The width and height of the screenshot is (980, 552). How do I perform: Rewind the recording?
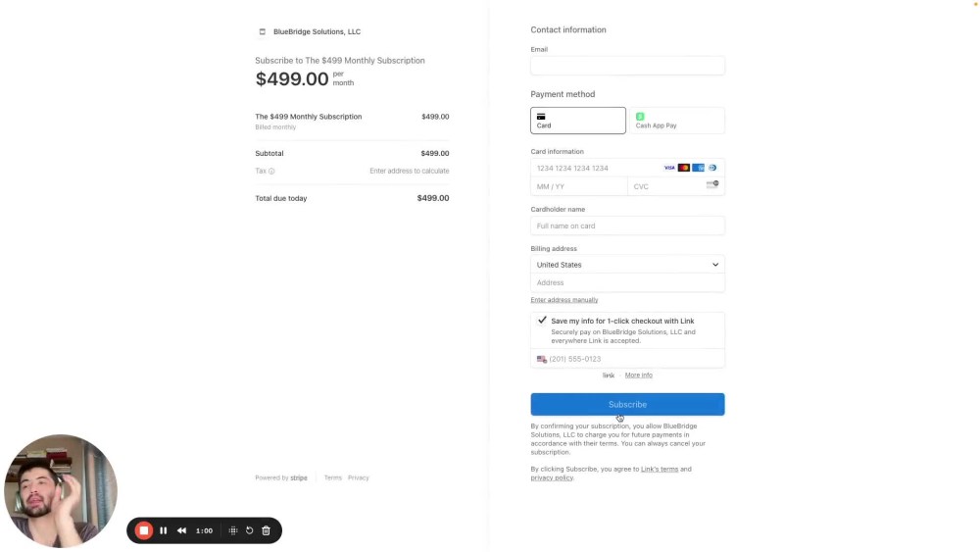click(181, 530)
